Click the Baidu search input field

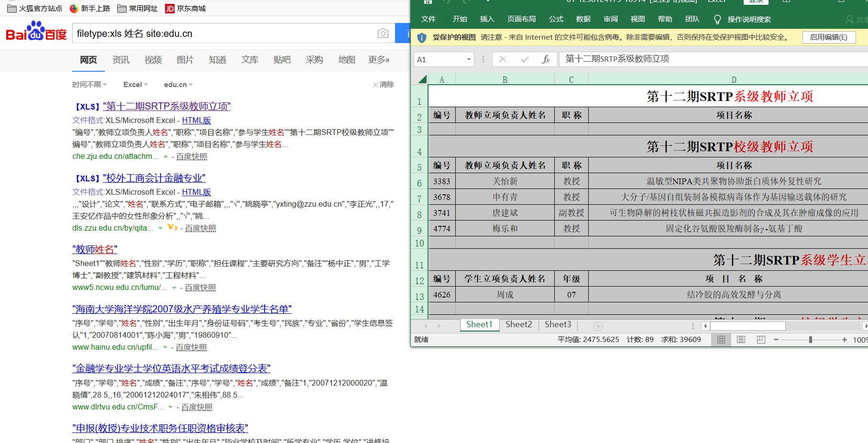pyautogui.click(x=225, y=33)
